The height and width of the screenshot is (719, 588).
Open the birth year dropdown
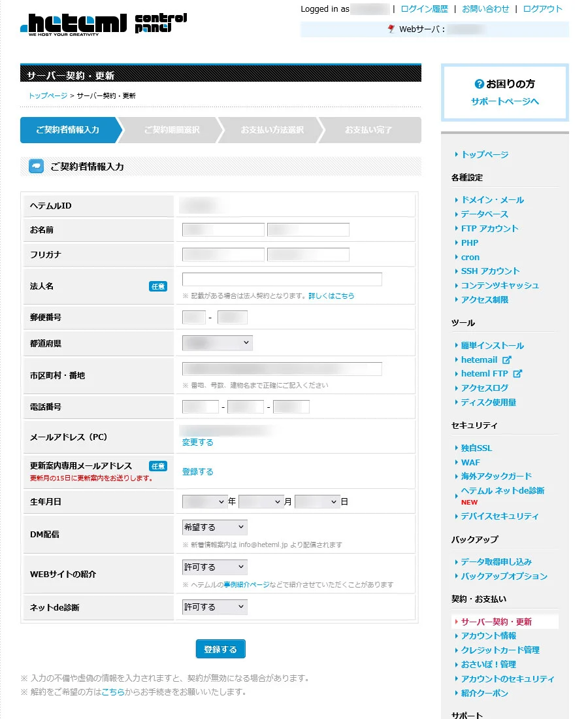point(204,502)
